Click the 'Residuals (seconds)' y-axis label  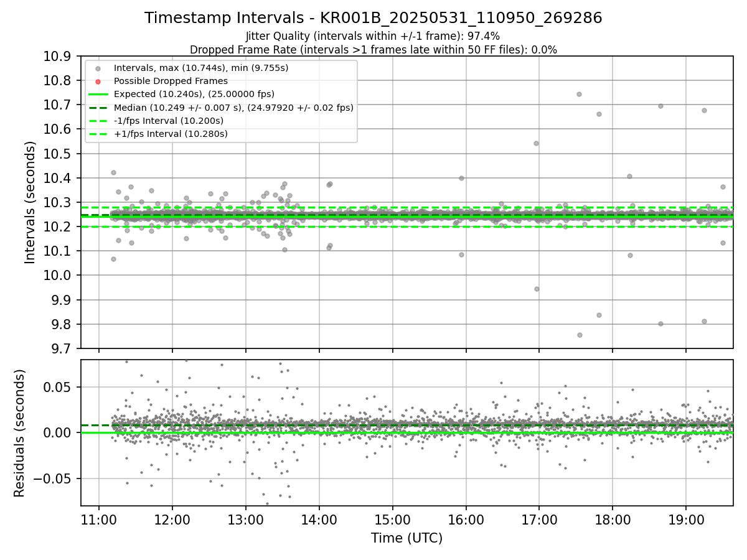pyautogui.click(x=19, y=433)
